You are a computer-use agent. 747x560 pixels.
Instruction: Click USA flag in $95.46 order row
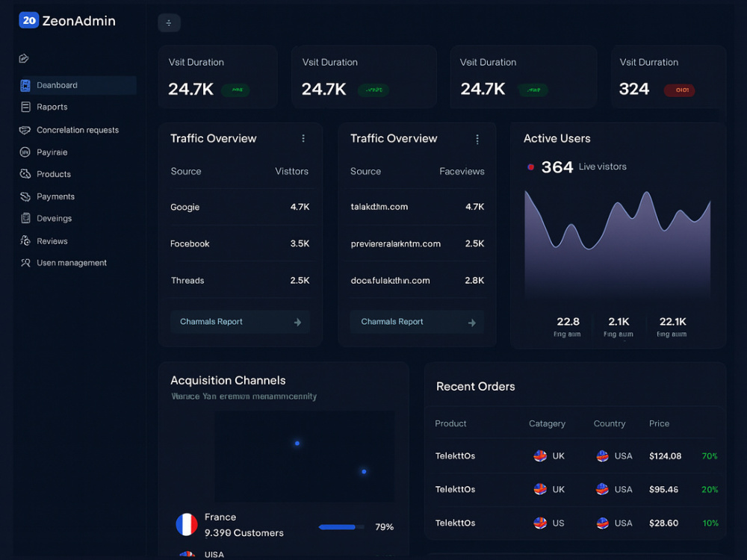tap(602, 489)
